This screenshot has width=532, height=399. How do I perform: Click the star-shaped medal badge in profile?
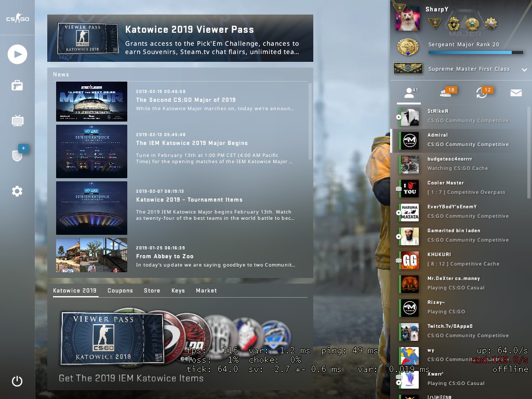(490, 24)
